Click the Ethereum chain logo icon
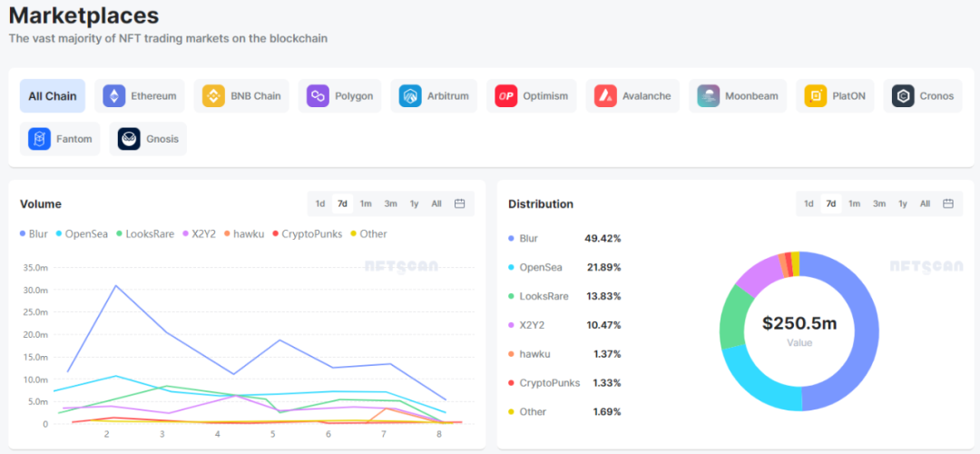The height and width of the screenshot is (454, 980). pyautogui.click(x=113, y=95)
